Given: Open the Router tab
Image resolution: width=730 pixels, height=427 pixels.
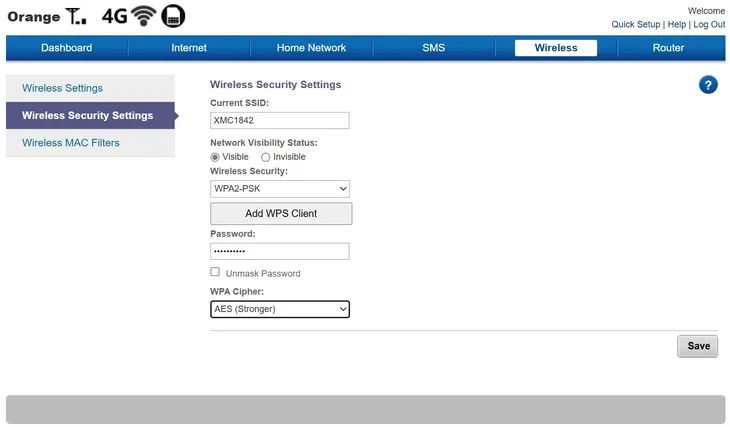Looking at the screenshot, I should pos(668,48).
